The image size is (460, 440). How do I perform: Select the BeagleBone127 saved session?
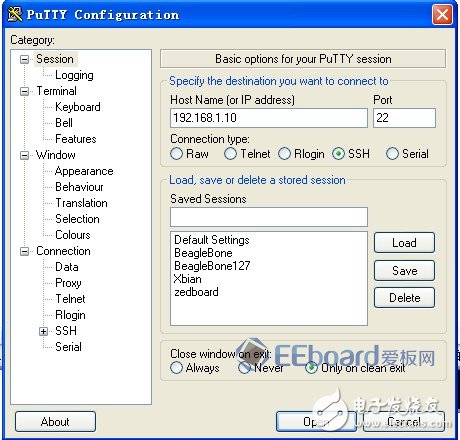click(x=212, y=266)
